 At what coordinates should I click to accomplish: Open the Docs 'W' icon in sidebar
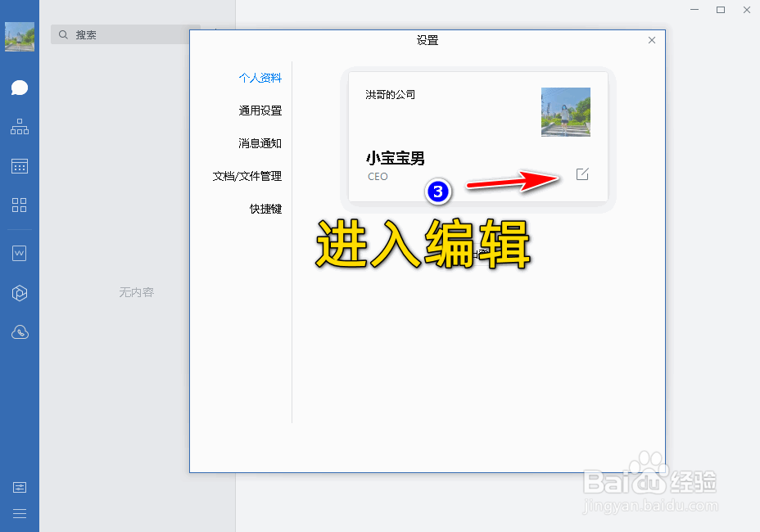pyautogui.click(x=20, y=253)
